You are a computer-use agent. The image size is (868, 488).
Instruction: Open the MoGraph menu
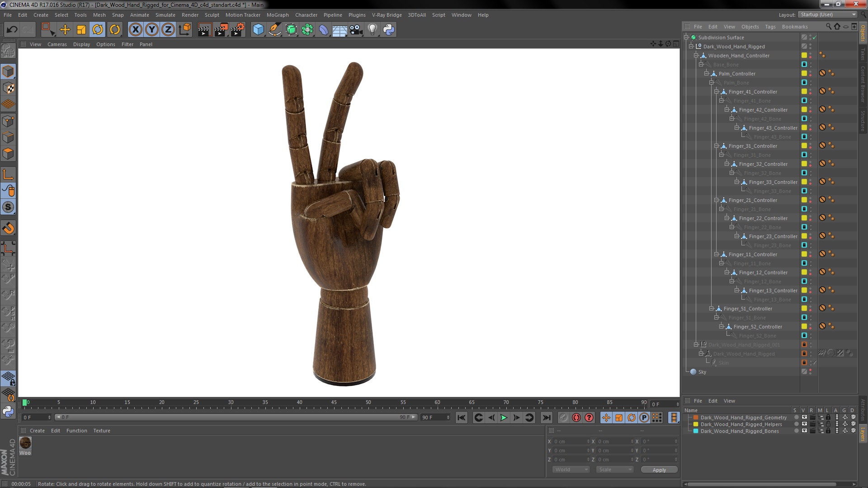click(277, 15)
